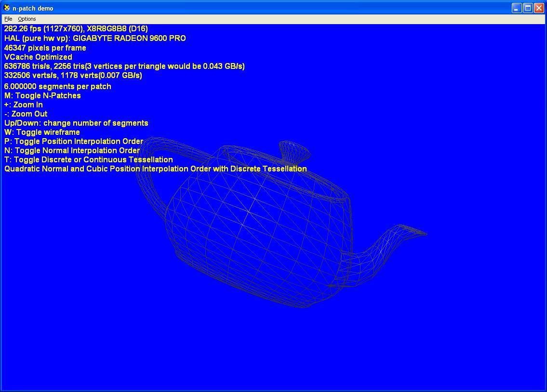Screen dimensions: 547x392
Task: Click the VCache Optimized status text
Action: click(38, 57)
